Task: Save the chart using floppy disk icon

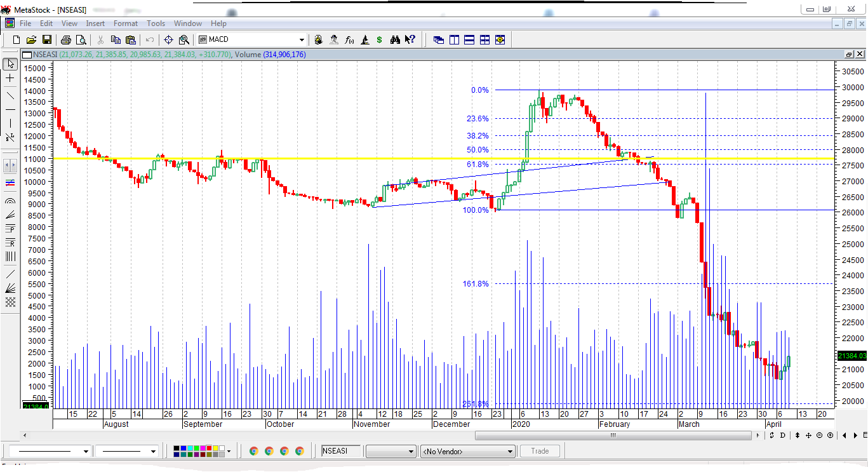Action: [x=47, y=39]
